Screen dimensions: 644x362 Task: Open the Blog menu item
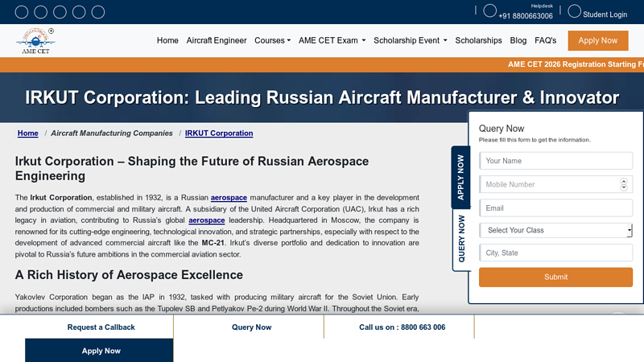coord(518,41)
